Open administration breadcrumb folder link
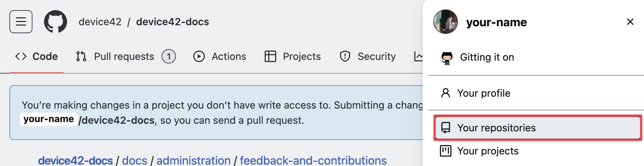644x166 pixels. click(x=193, y=160)
